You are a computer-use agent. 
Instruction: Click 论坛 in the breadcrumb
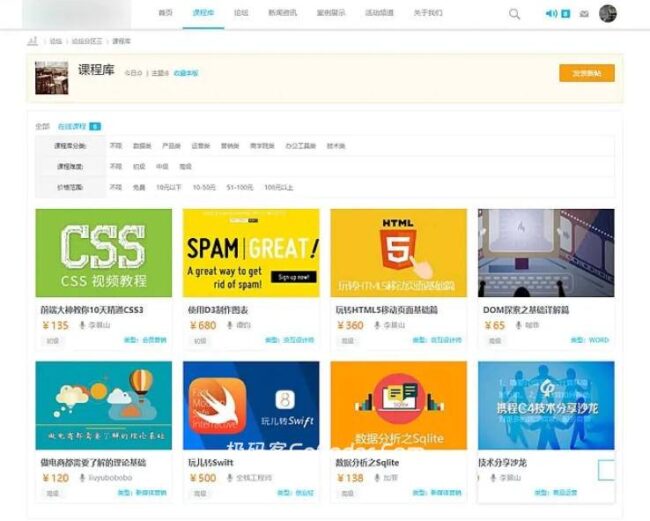(x=56, y=41)
